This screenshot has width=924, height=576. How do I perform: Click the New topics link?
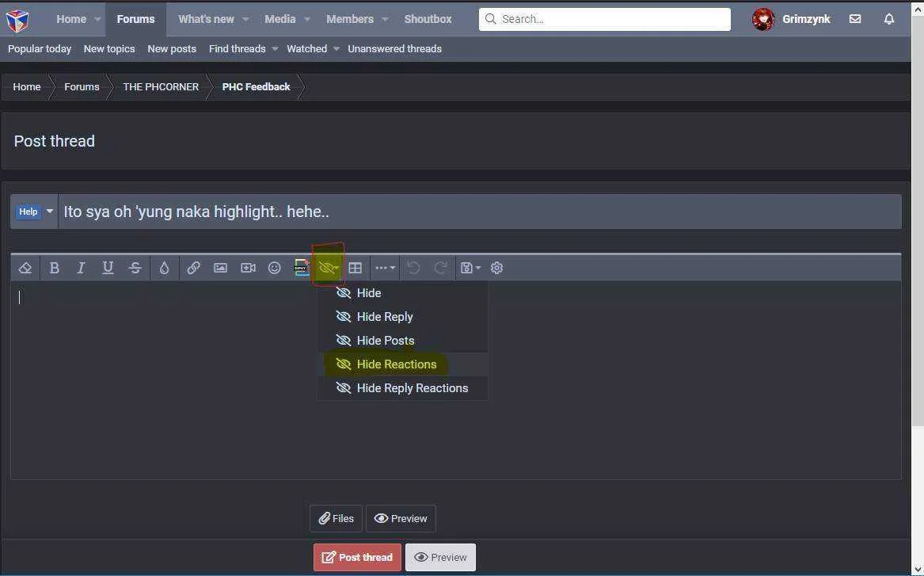click(109, 49)
